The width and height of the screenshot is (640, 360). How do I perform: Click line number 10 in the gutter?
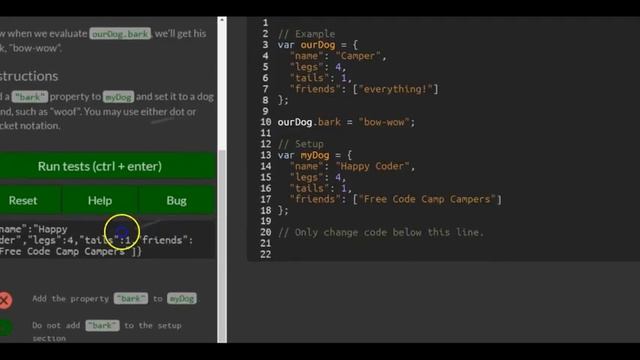(x=266, y=122)
